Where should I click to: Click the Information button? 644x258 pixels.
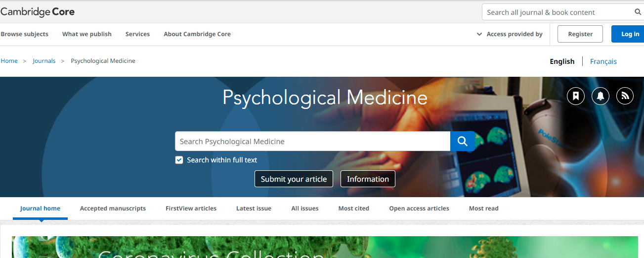tap(368, 179)
